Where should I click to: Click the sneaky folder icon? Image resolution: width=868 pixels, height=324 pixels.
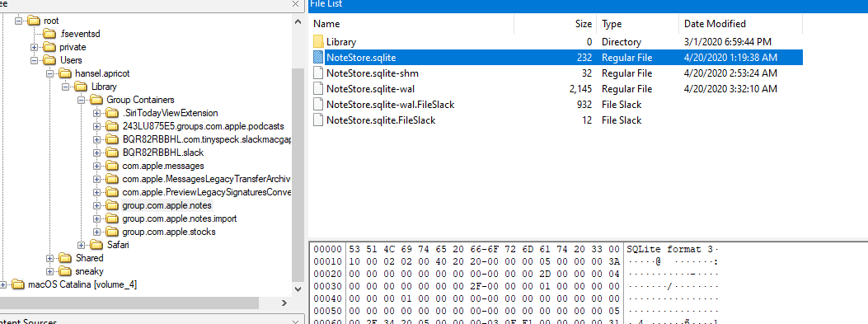point(65,271)
